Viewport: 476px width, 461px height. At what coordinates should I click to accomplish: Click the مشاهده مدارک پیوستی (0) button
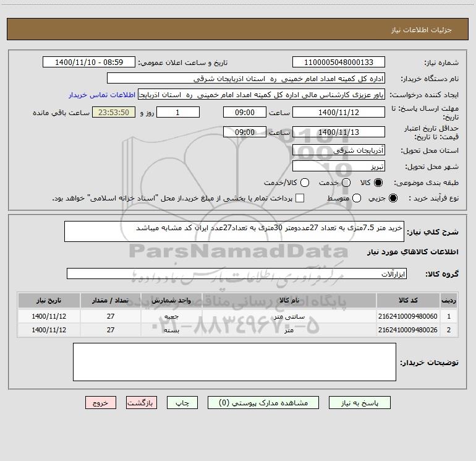(x=263, y=403)
